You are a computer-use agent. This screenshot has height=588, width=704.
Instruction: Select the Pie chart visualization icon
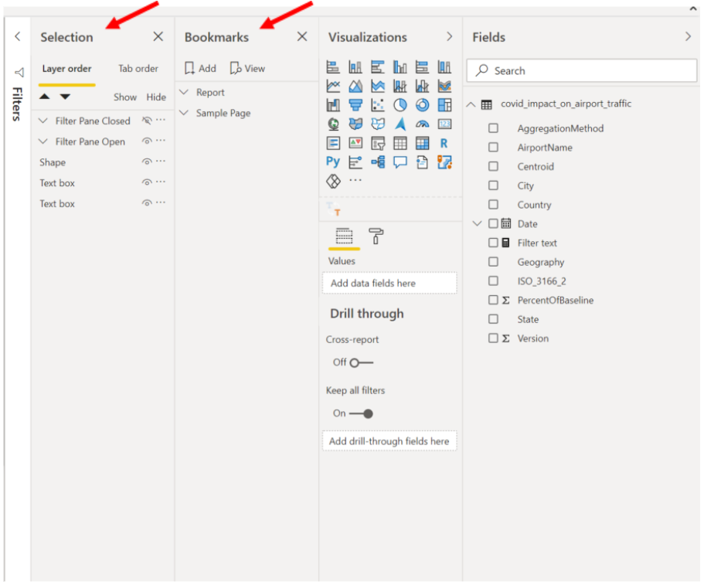(x=400, y=103)
